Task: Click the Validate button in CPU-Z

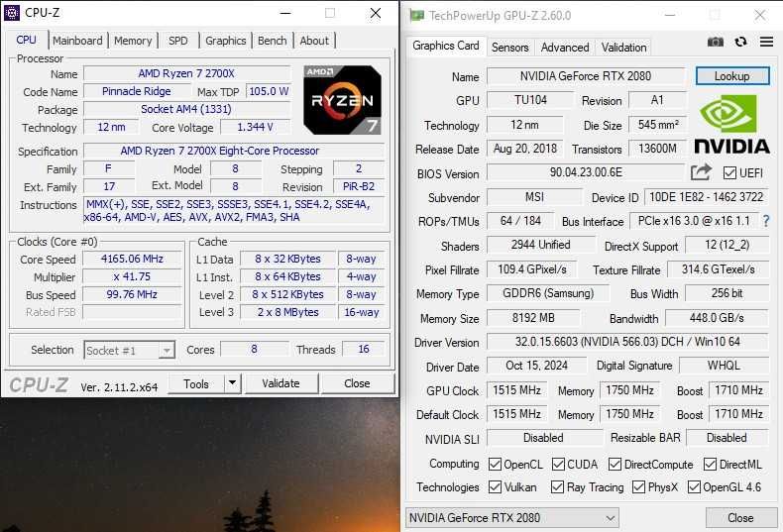Action: pyautogui.click(x=280, y=383)
